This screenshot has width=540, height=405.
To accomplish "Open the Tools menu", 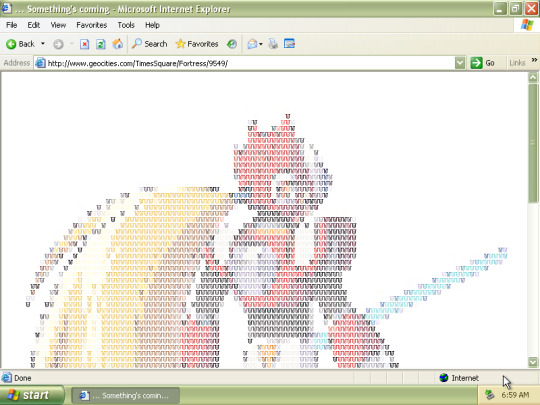I will click(126, 25).
